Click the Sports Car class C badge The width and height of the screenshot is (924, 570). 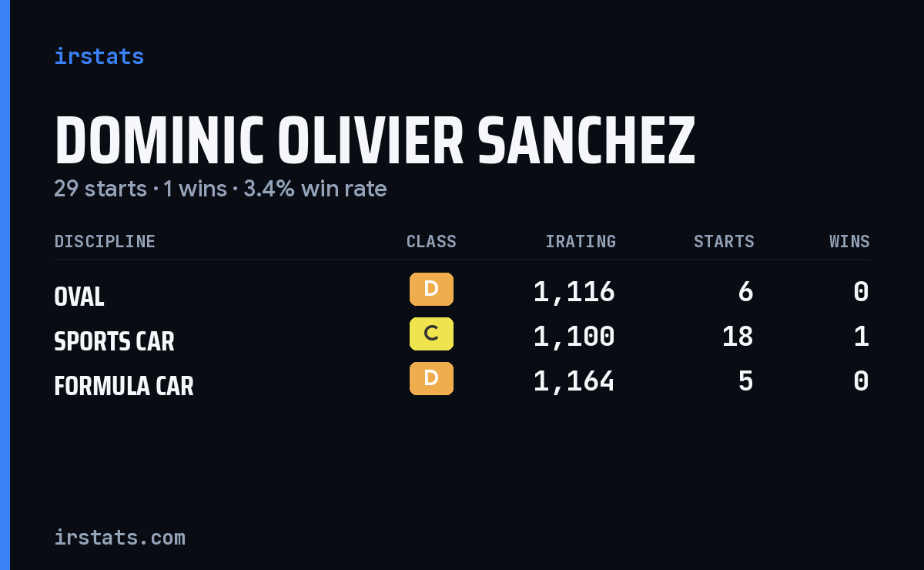[x=431, y=334]
